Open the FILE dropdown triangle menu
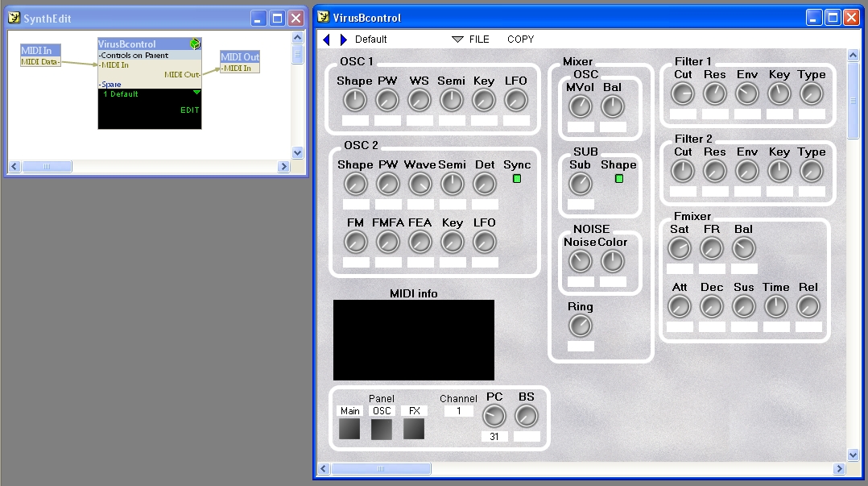This screenshot has height=486, width=868. (457, 39)
